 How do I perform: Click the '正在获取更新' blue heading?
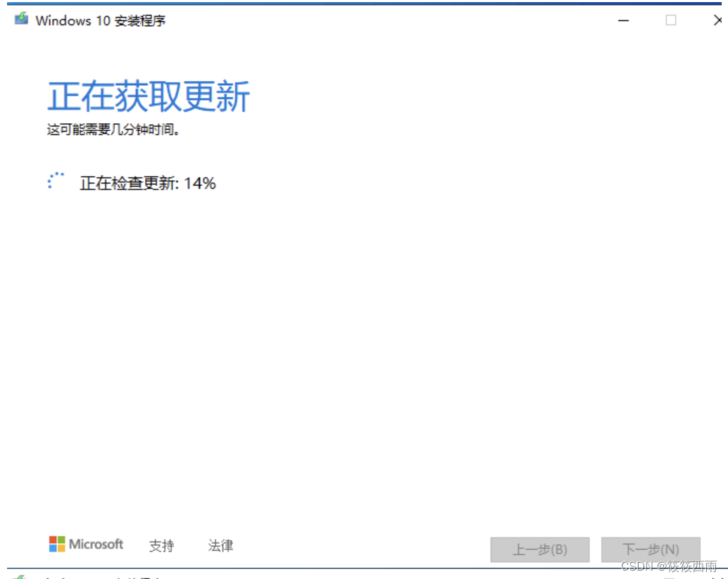coord(149,96)
